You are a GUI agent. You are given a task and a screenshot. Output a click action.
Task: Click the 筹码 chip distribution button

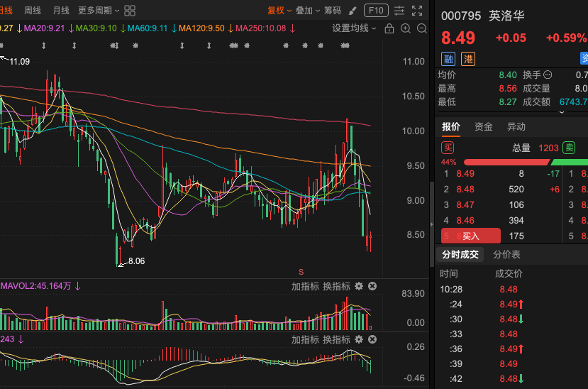click(x=333, y=11)
